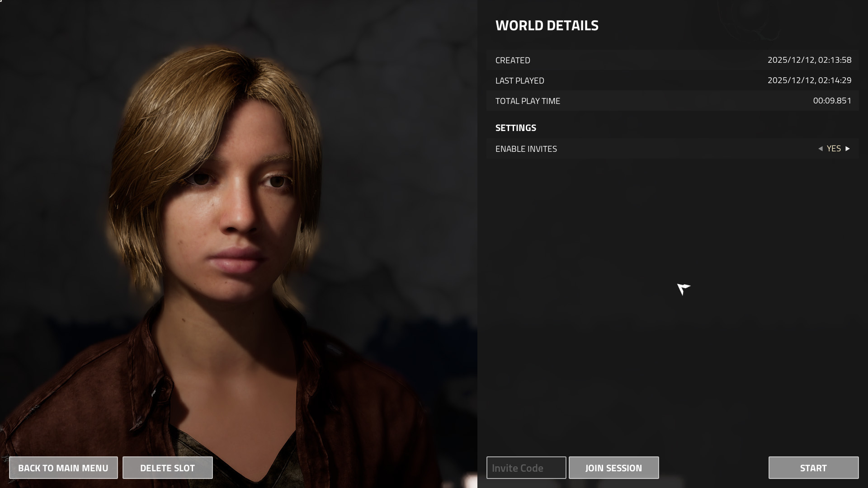This screenshot has width=868, height=488.
Task: Click the left arrow beside Enable Invites
Action: pos(820,149)
